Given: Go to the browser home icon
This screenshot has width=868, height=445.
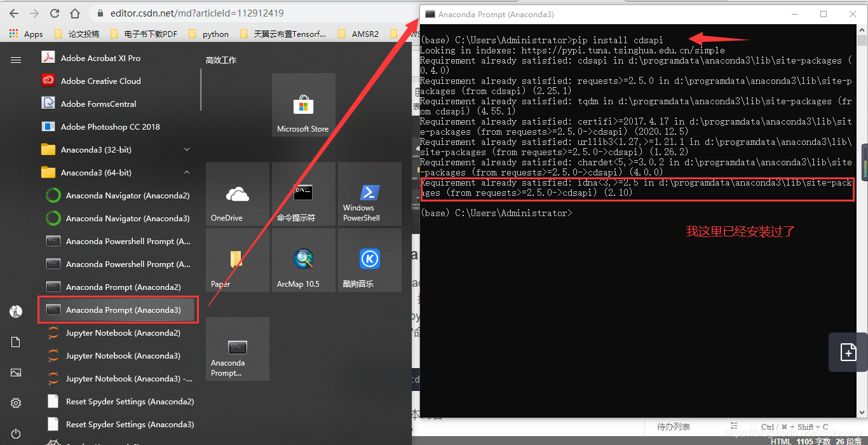Looking at the screenshot, I should pos(75,13).
